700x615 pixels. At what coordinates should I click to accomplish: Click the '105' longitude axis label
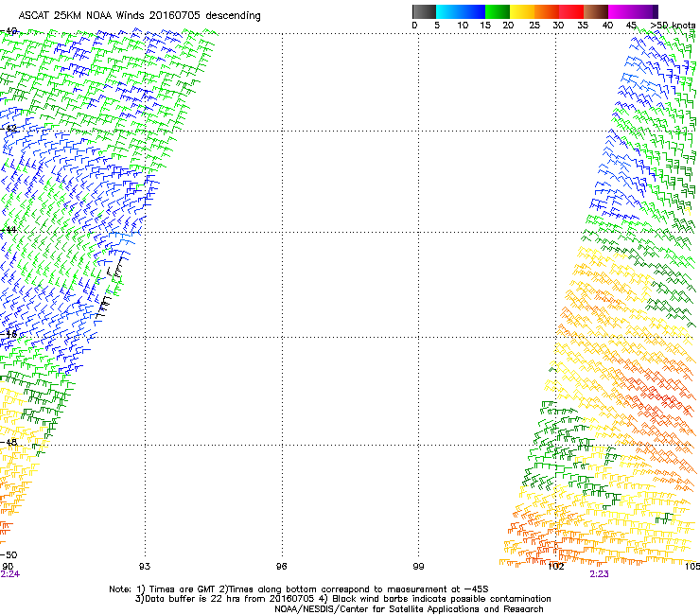click(692, 567)
